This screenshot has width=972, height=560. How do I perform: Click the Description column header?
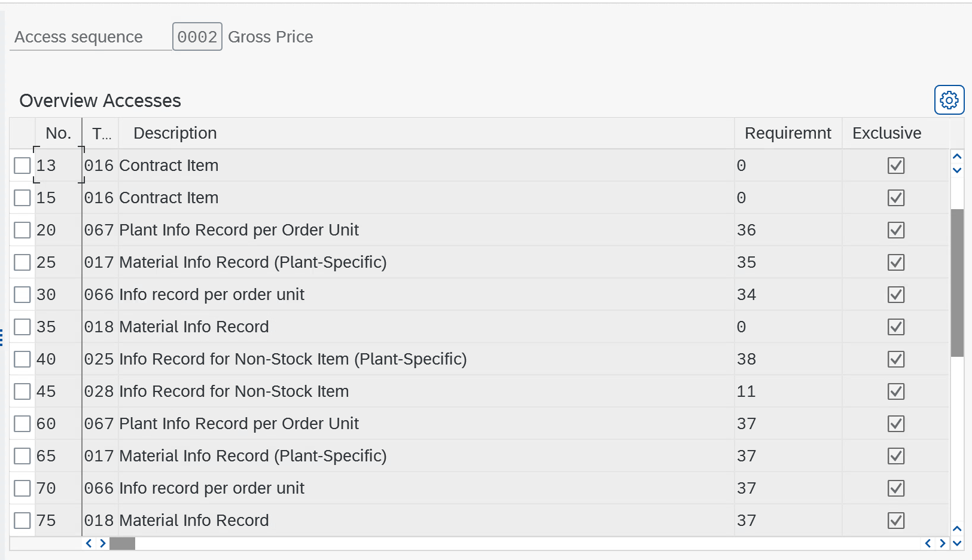pos(175,133)
